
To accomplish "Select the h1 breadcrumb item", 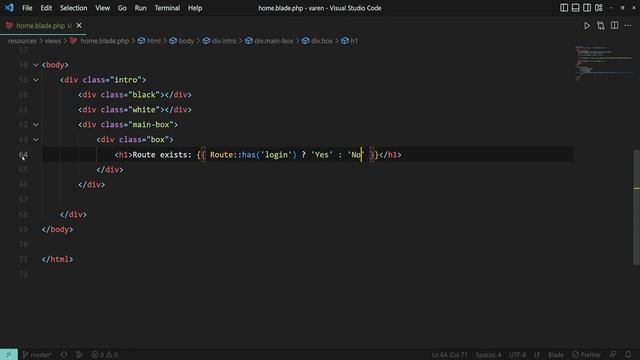I will tap(350, 41).
